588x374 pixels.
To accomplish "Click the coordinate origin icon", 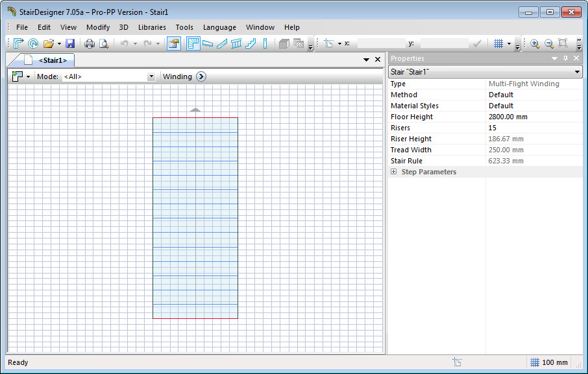I will 329,43.
